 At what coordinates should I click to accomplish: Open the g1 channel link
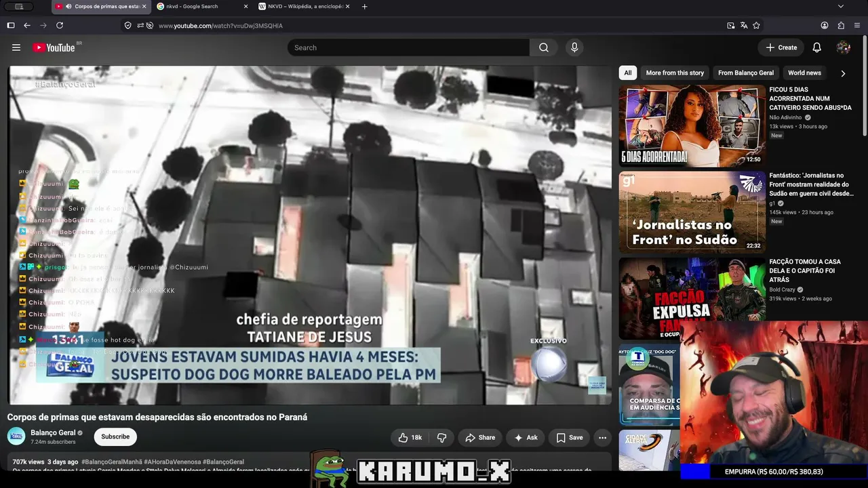tap(772, 203)
